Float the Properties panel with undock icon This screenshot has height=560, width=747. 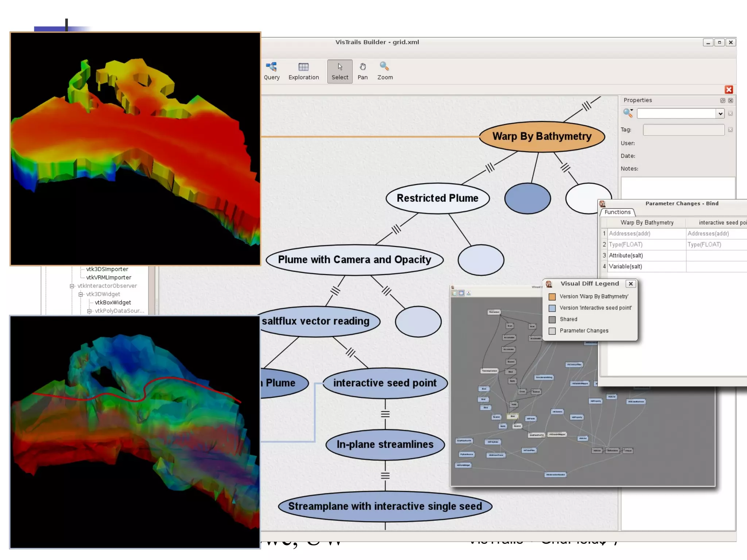pos(723,100)
